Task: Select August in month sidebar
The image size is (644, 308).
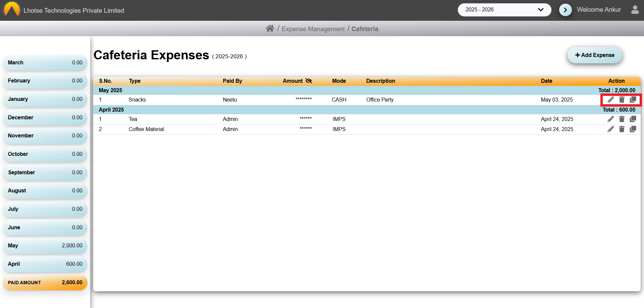Action: click(x=45, y=191)
